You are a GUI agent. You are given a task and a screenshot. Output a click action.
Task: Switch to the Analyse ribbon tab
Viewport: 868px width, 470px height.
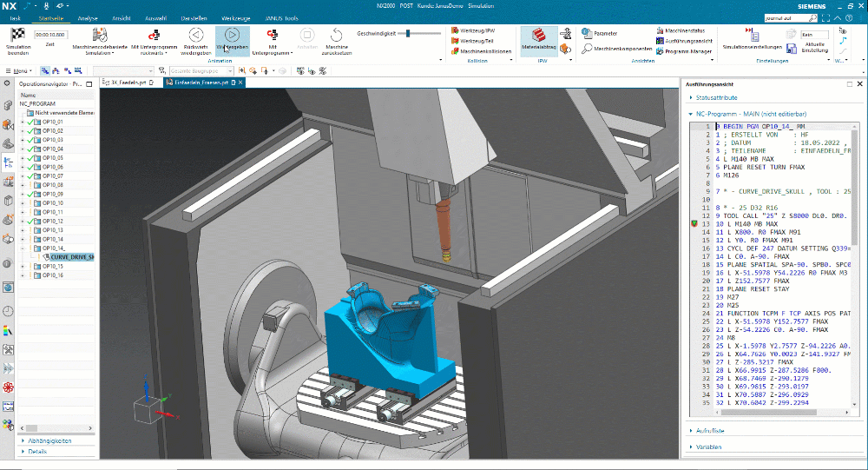pos(88,18)
